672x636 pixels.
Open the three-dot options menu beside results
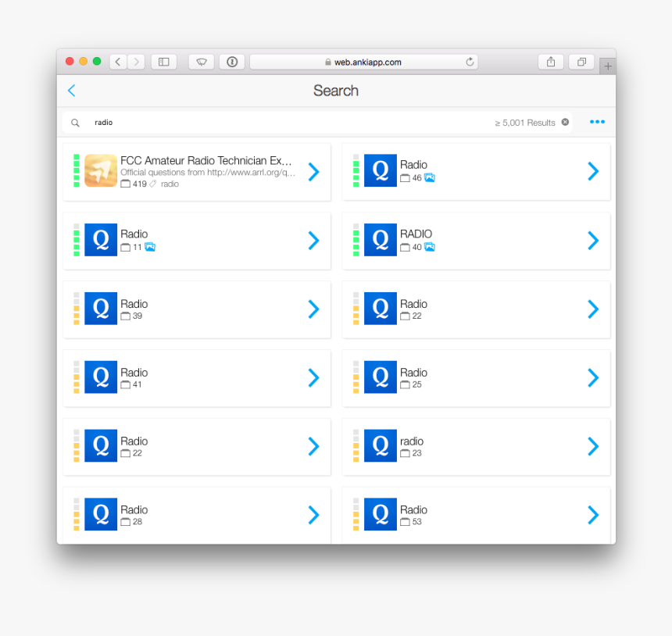[x=597, y=122]
